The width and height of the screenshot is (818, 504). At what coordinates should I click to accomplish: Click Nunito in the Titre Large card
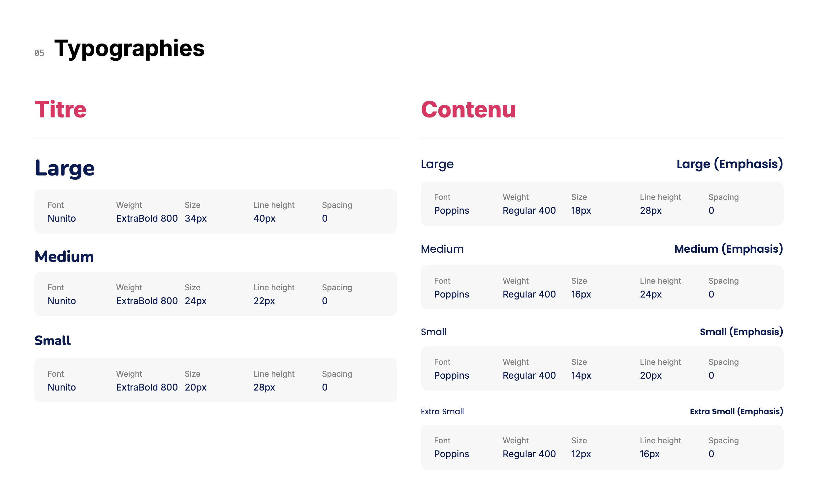click(62, 218)
